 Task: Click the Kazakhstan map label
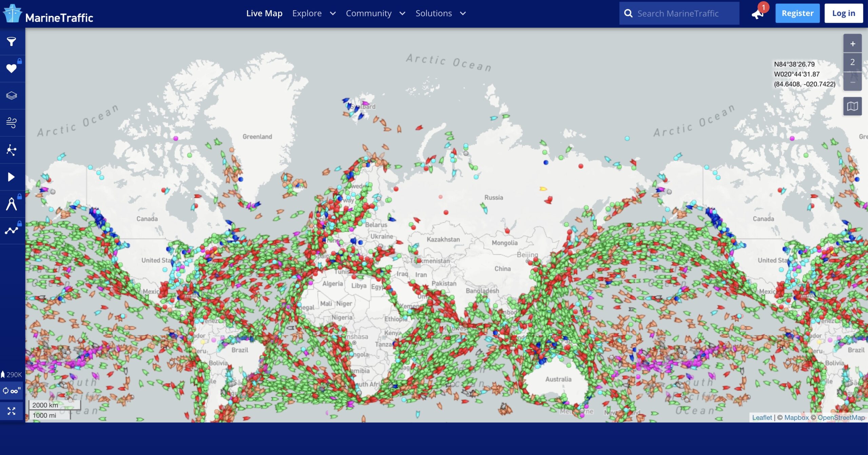coord(443,239)
